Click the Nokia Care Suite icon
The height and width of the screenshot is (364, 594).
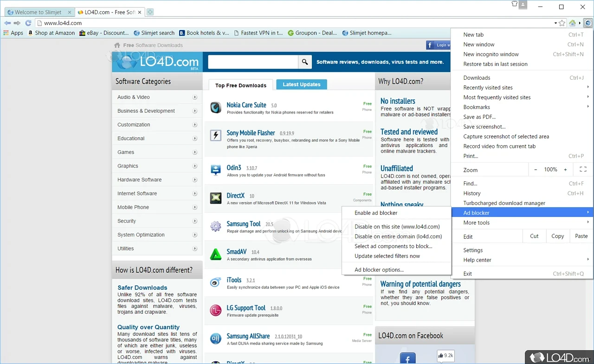(x=216, y=108)
